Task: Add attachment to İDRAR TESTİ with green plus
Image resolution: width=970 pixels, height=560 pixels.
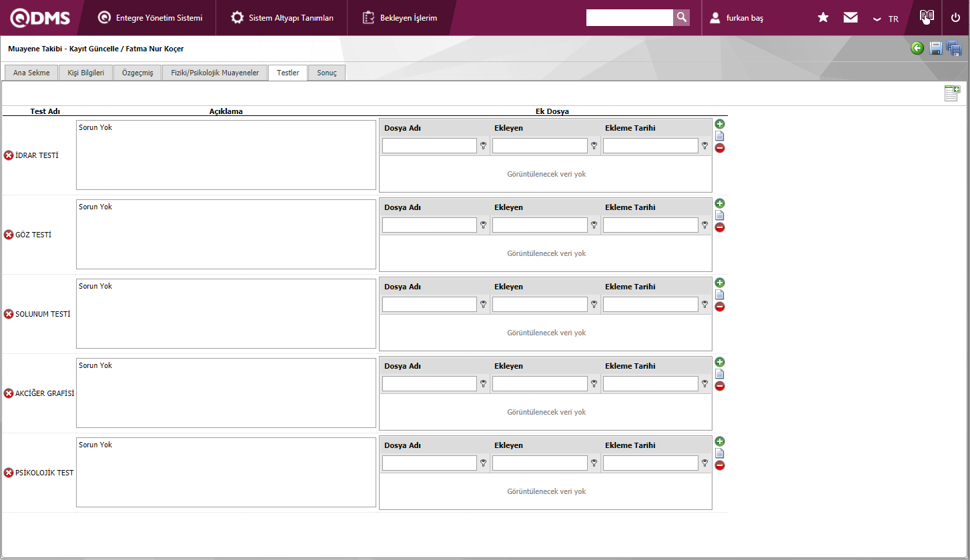Action: coord(720,124)
